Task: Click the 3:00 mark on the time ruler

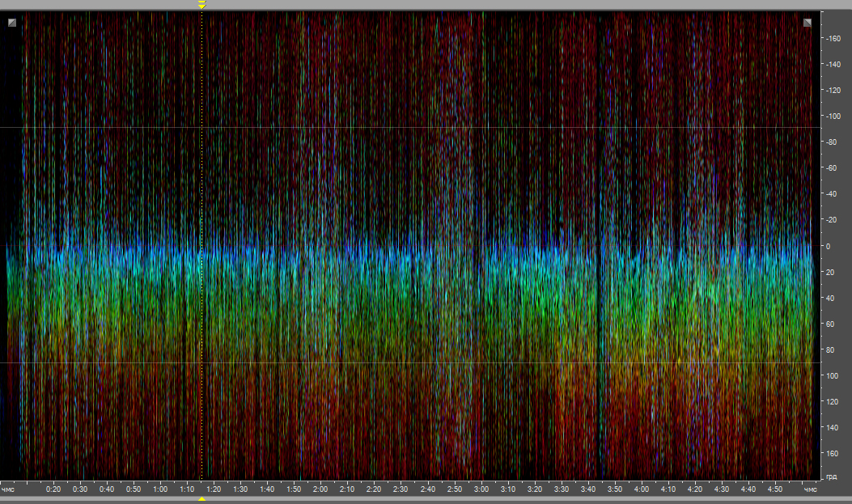Action: click(x=481, y=489)
